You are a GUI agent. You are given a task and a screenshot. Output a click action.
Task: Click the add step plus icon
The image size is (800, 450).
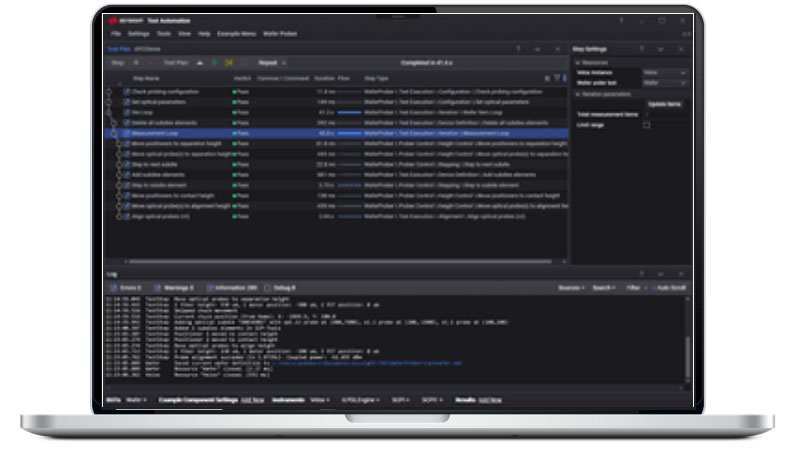[136, 63]
